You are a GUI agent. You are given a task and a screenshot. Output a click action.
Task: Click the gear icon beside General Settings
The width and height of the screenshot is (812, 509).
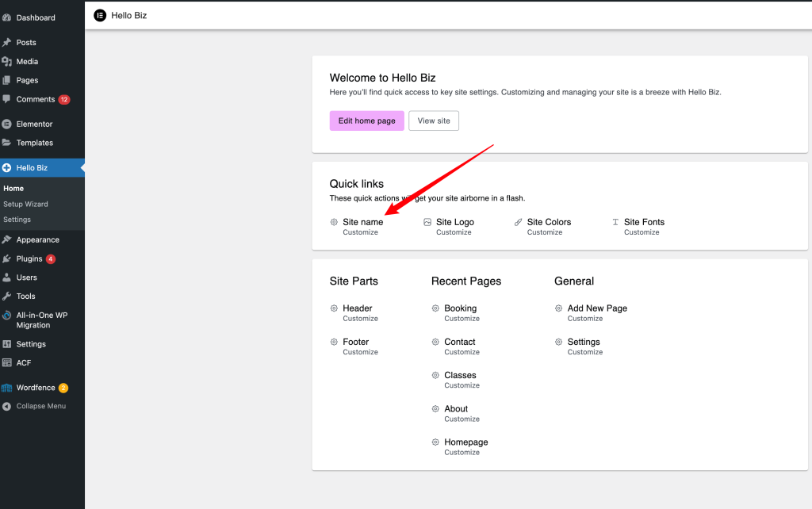559,342
